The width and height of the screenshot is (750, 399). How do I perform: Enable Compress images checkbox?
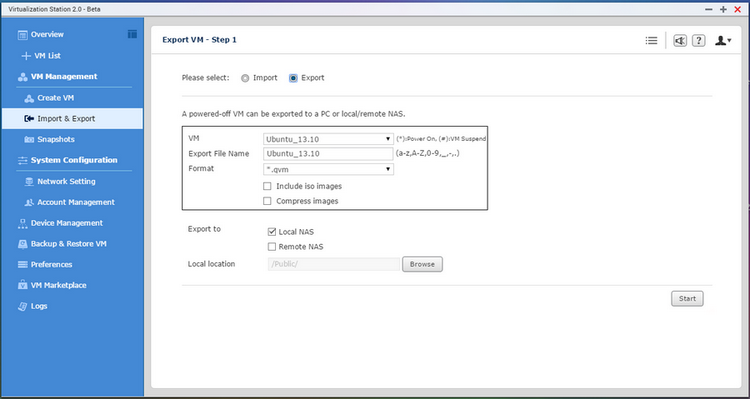(267, 201)
